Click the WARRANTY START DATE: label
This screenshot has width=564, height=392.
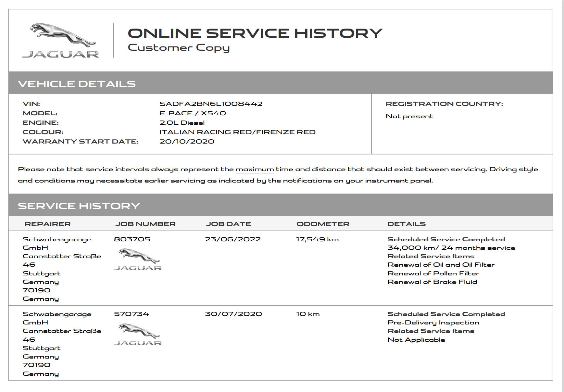click(81, 141)
